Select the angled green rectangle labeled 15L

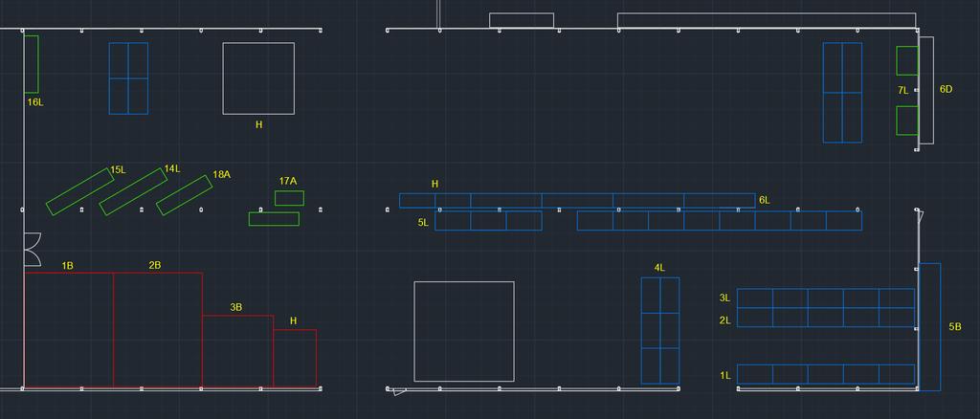(x=80, y=191)
